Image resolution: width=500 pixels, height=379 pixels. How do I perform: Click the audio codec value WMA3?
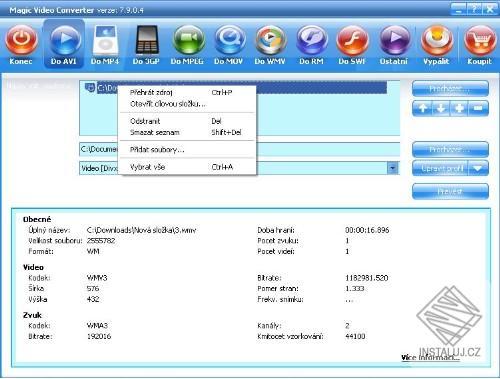[97, 326]
